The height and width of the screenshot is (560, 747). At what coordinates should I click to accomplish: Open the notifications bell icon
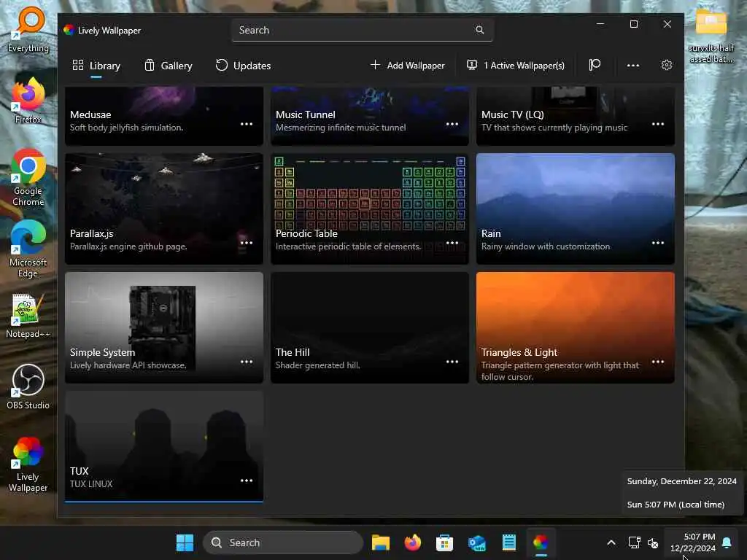click(727, 542)
